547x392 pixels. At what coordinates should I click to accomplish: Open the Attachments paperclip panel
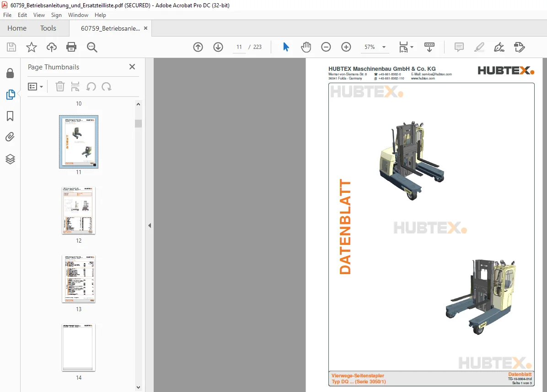pos(10,137)
